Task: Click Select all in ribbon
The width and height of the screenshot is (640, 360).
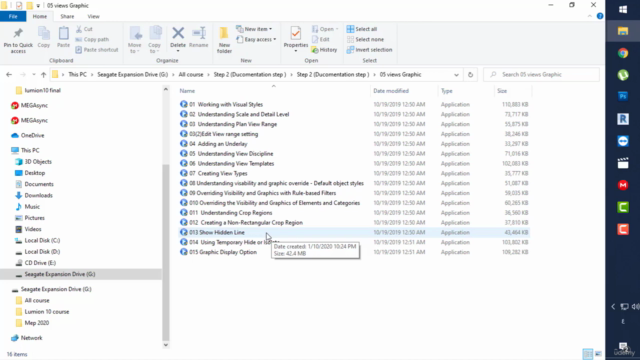Action: tap(362, 29)
